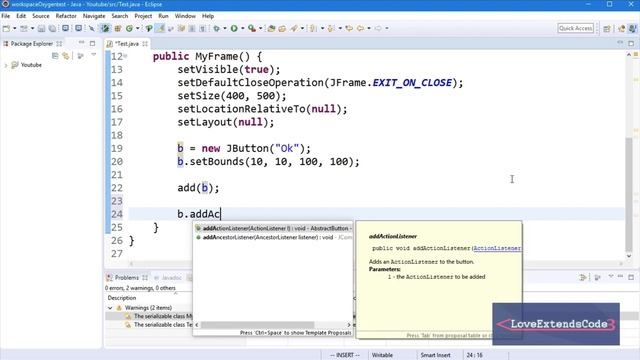Click the Debug bug icon
The image size is (640, 360).
click(x=217, y=28)
